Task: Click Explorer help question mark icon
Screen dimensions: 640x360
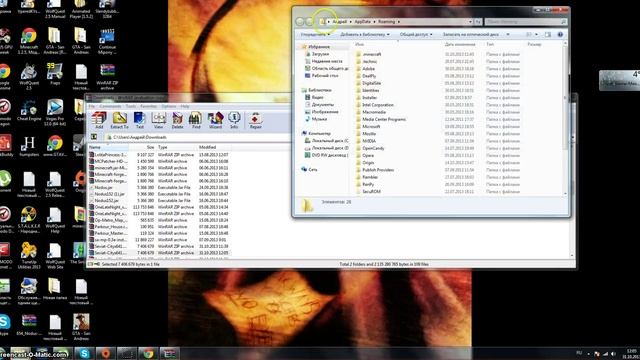Action: tap(560, 35)
